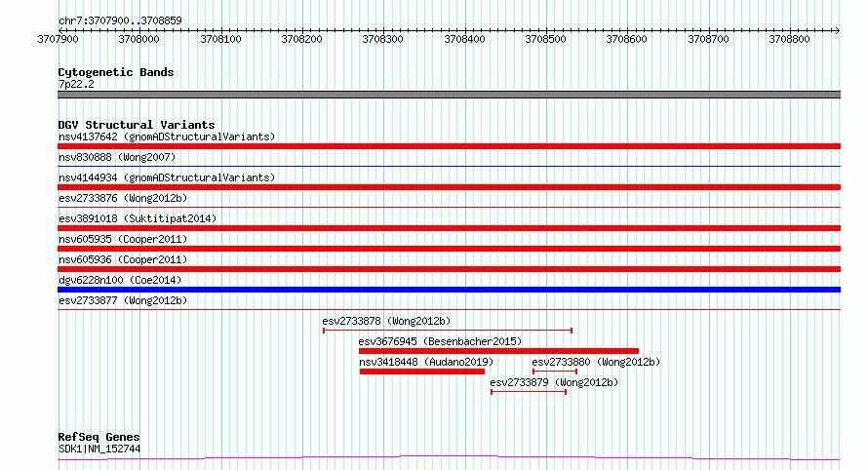Click the gray 7p22.2 cytogenetic band bar
The height and width of the screenshot is (470, 868).
coord(449,95)
